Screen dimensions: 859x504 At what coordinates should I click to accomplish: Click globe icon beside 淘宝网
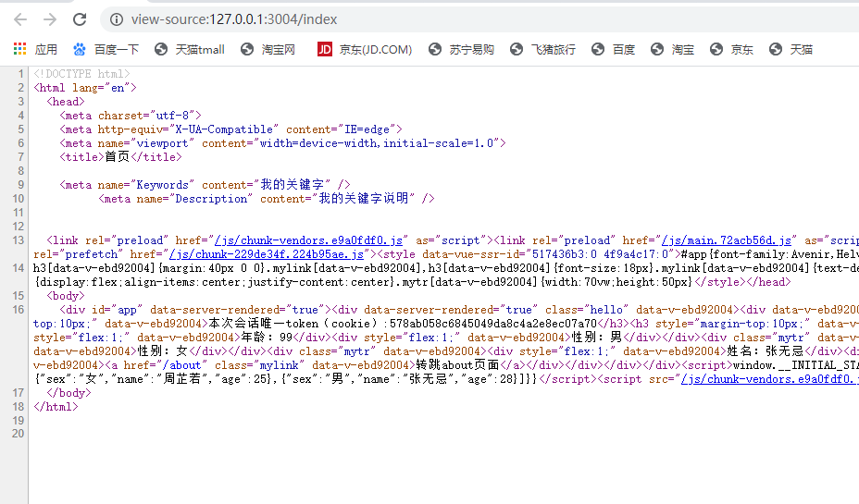(247, 49)
